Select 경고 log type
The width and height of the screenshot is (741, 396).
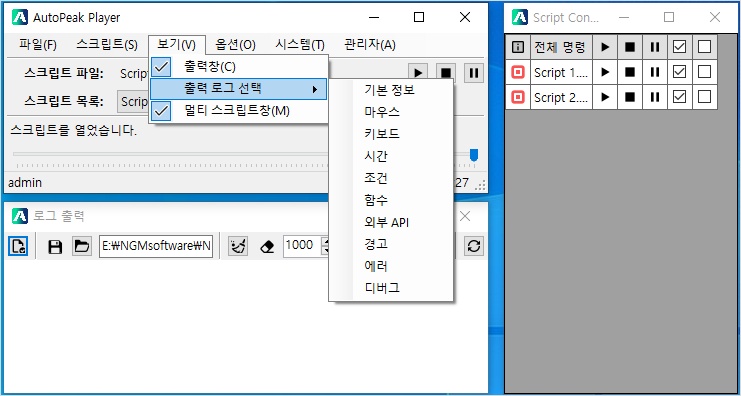point(391,244)
